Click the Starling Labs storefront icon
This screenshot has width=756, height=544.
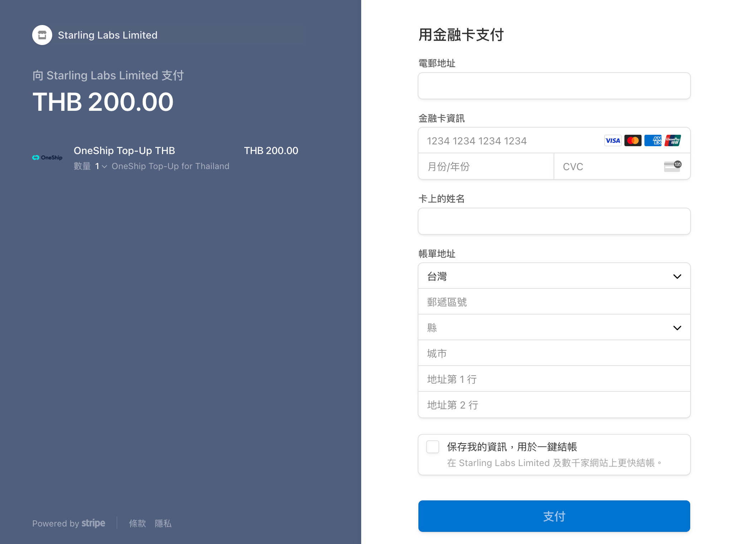[42, 35]
